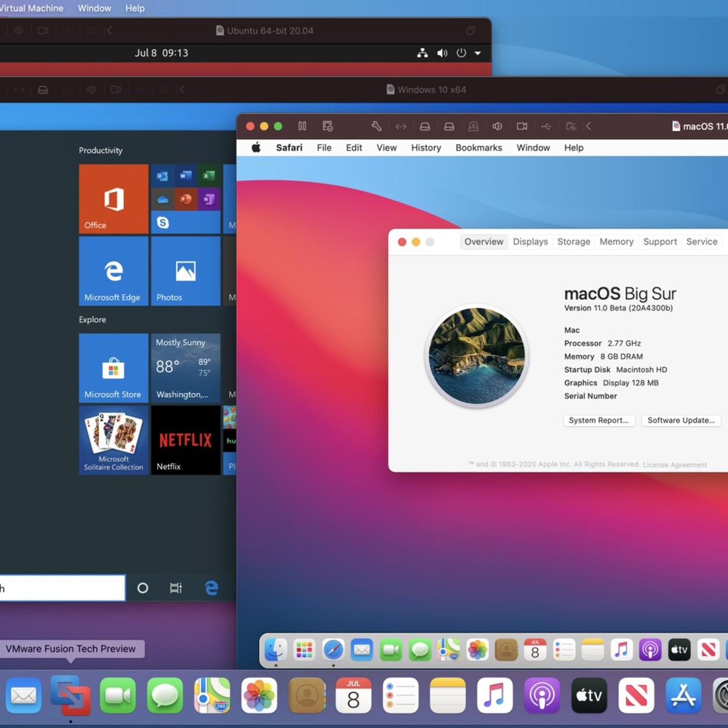Collapse device chevron in Windows 10 x64 toolbar

click(182, 89)
